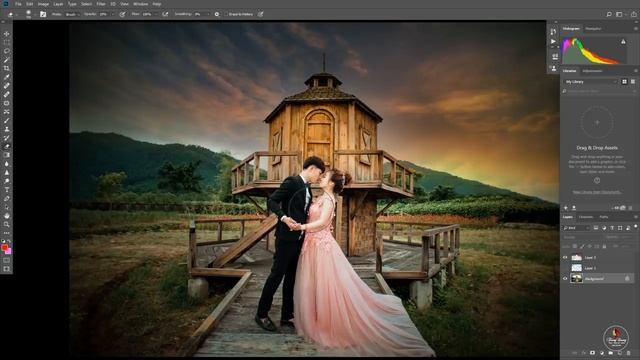Open the Window menu

141,4
